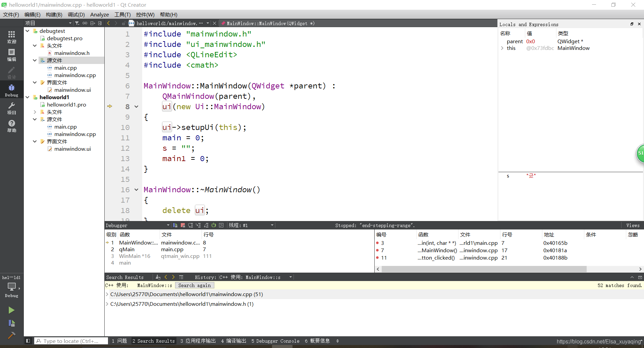This screenshot has height=348, width=644.
Task: Open the 调试(D) menu
Action: 76,14
